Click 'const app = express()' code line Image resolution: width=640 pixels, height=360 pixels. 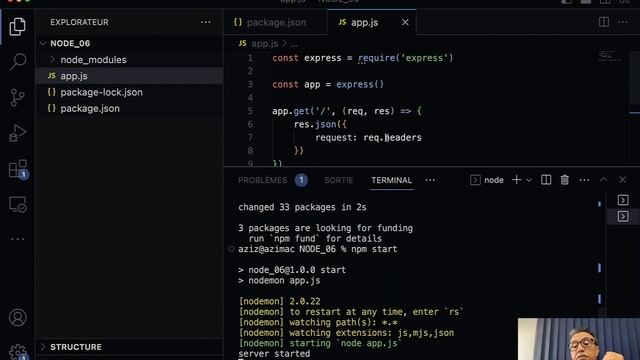pyautogui.click(x=328, y=84)
